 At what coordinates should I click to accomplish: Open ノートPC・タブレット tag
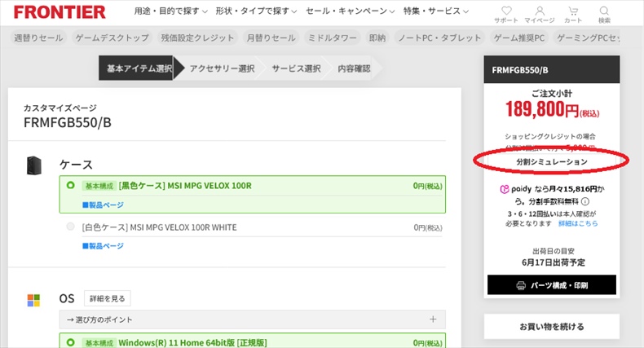[439, 37]
